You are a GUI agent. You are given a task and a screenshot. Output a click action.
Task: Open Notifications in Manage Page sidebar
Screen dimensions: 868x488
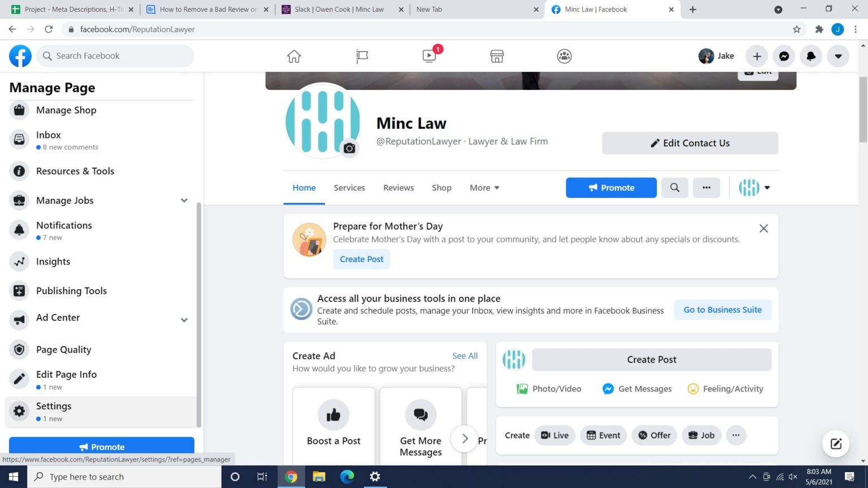click(x=102, y=230)
